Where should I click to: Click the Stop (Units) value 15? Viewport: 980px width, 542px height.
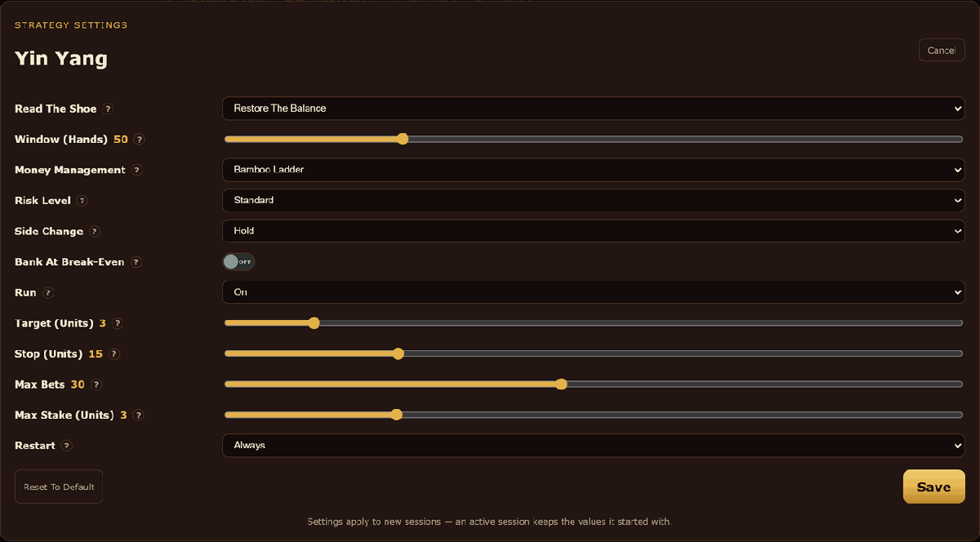(x=96, y=353)
